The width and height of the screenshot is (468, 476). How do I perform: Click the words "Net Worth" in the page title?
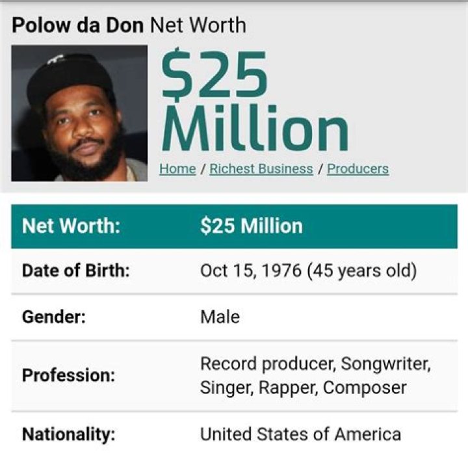[x=198, y=25]
